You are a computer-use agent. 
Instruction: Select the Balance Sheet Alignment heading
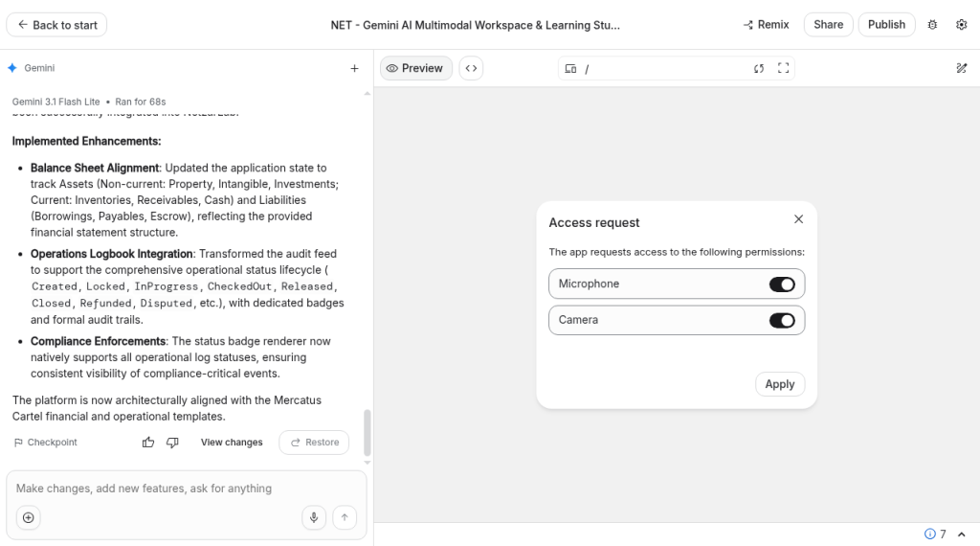pos(95,168)
